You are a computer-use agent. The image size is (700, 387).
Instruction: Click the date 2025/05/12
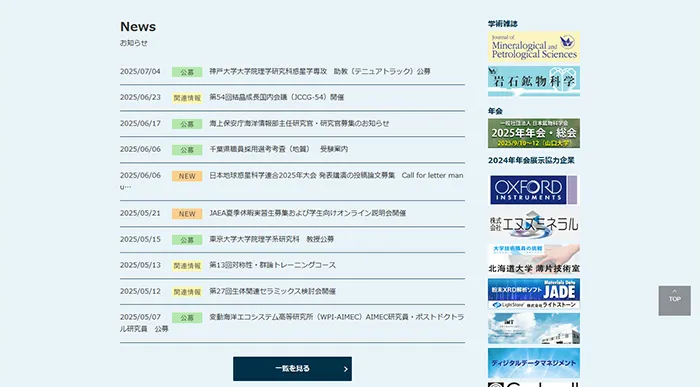tap(140, 291)
